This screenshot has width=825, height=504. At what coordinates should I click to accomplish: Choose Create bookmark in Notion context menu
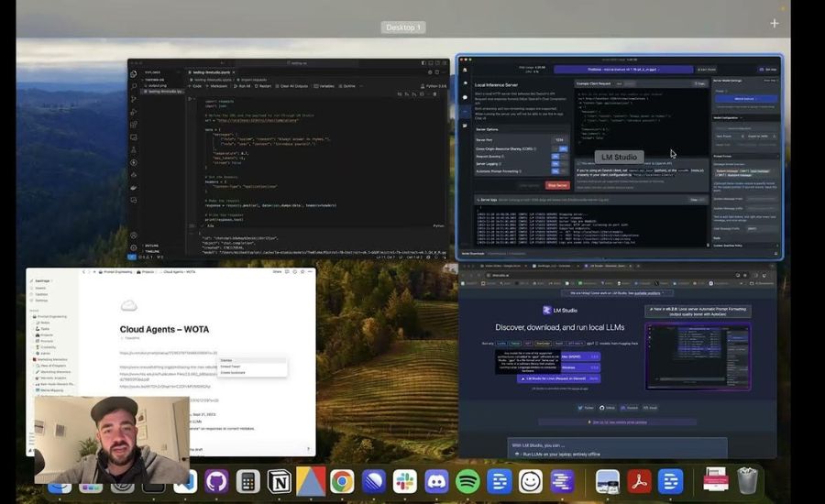(253, 372)
